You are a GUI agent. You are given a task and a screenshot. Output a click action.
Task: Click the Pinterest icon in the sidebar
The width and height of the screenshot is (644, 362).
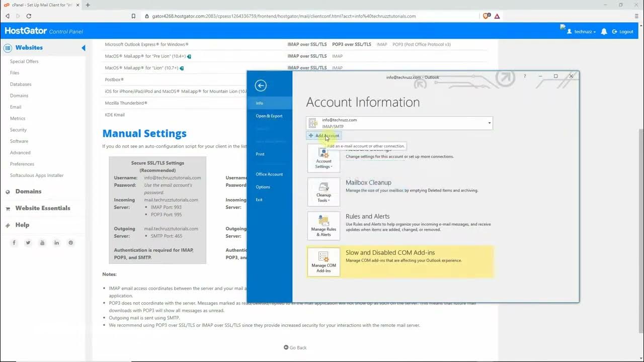tap(71, 243)
